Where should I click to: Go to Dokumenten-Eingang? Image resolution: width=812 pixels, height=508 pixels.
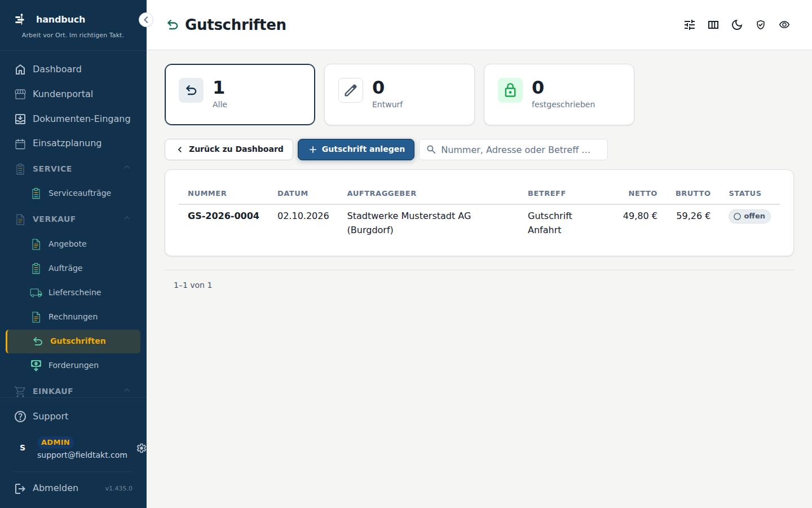73,119
